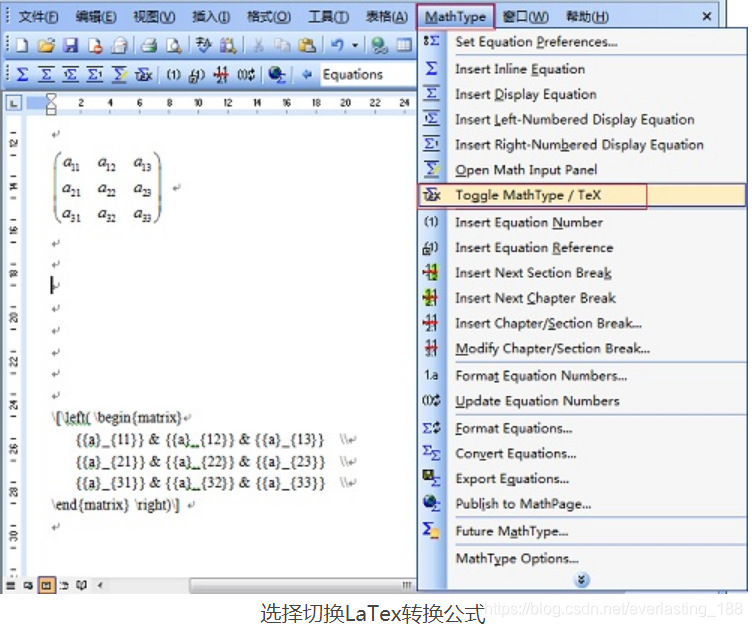The height and width of the screenshot is (627, 752).
Task: Click the Cut scissors icon in the toolbar
Action: click(258, 46)
